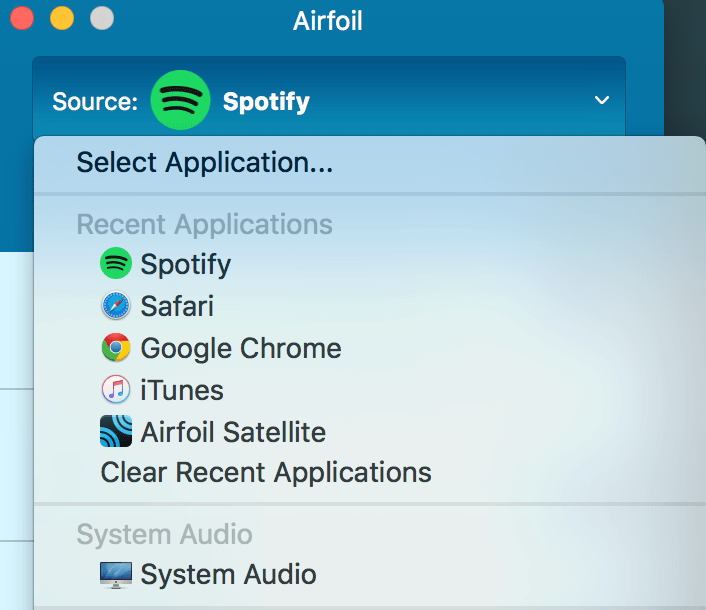Click the Airfoil Satellite icon
Image resolution: width=706 pixels, height=610 pixels.
tap(116, 431)
